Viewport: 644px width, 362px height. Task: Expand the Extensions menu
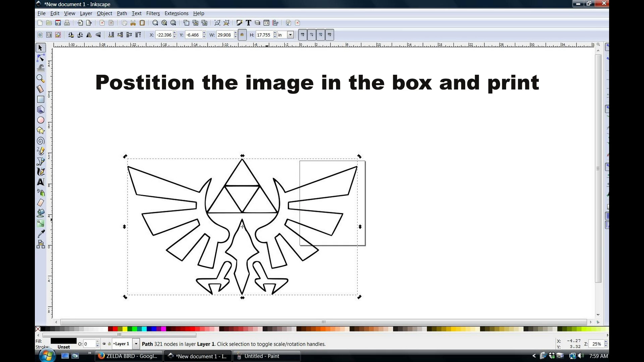pyautogui.click(x=176, y=13)
